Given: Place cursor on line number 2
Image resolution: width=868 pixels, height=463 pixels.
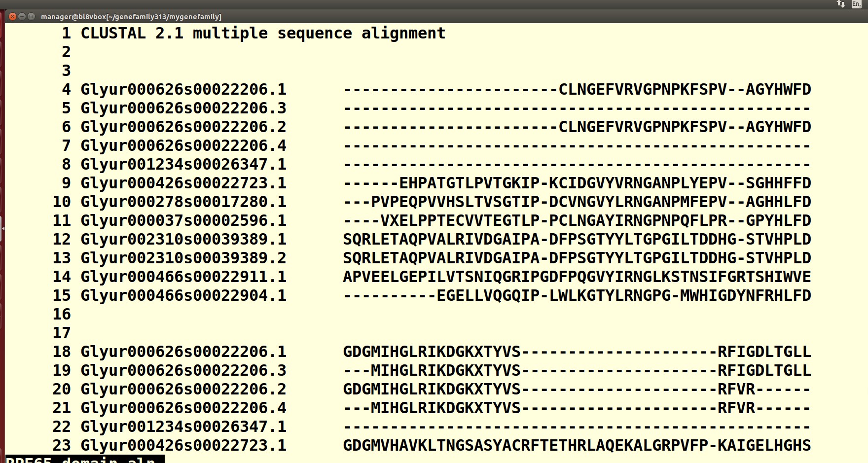Looking at the screenshot, I should pyautogui.click(x=66, y=52).
